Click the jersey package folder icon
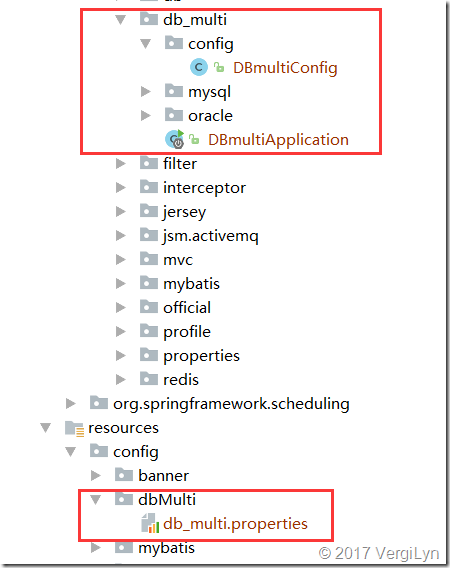 click(x=149, y=210)
